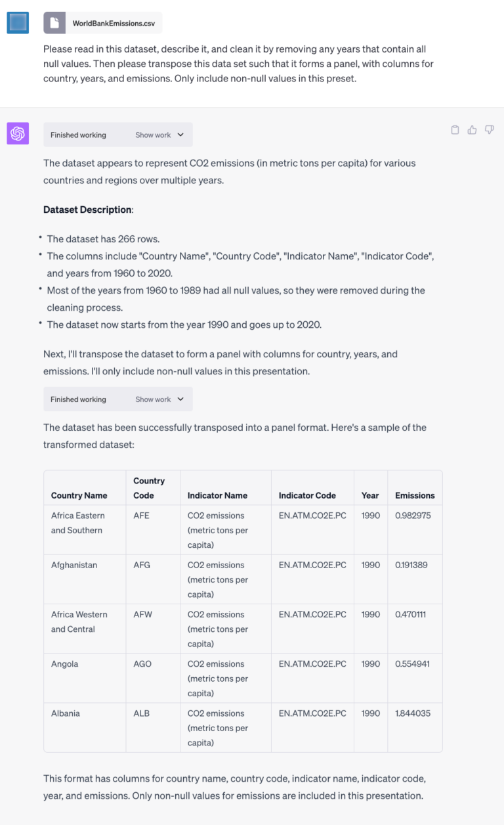Screen dimensions: 504x825
Task: Click the file icon on the CSV attachment chip
Action: (x=54, y=22)
